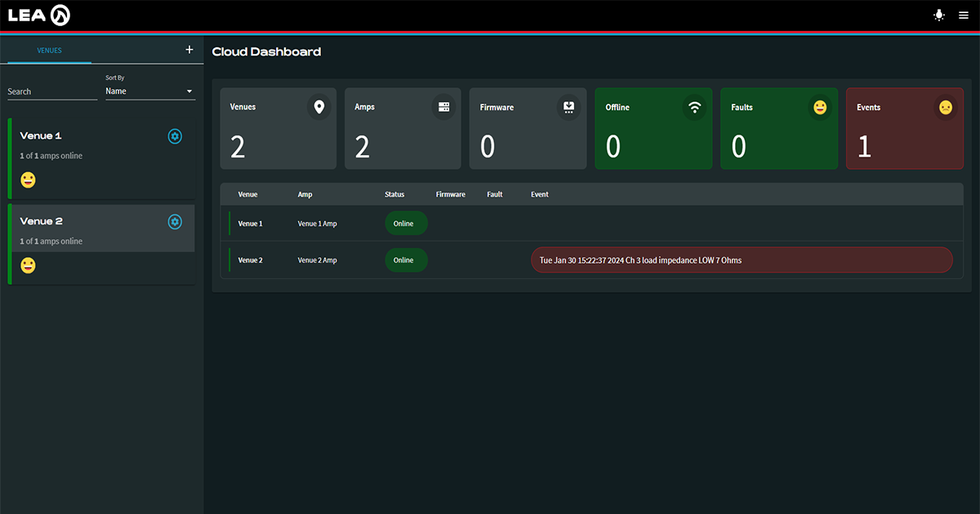Click the Faults happy face icon
The width and height of the screenshot is (980, 514).
coord(820,107)
